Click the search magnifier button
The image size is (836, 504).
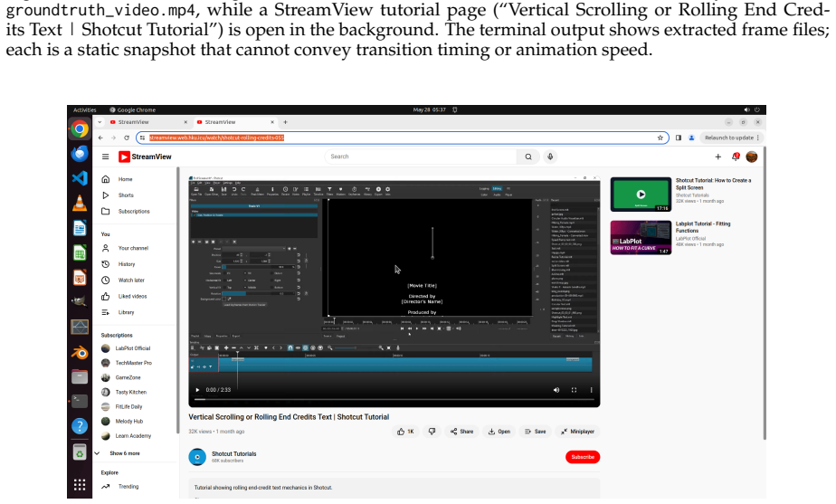[x=527, y=157]
